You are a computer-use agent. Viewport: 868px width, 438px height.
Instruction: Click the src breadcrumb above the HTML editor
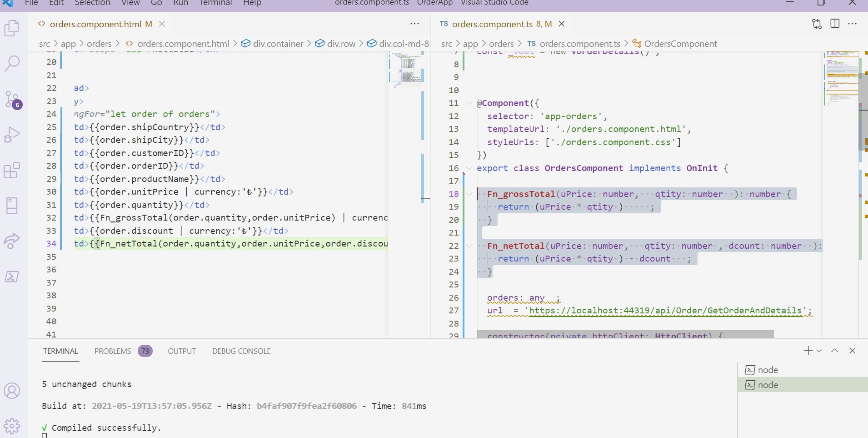point(45,44)
